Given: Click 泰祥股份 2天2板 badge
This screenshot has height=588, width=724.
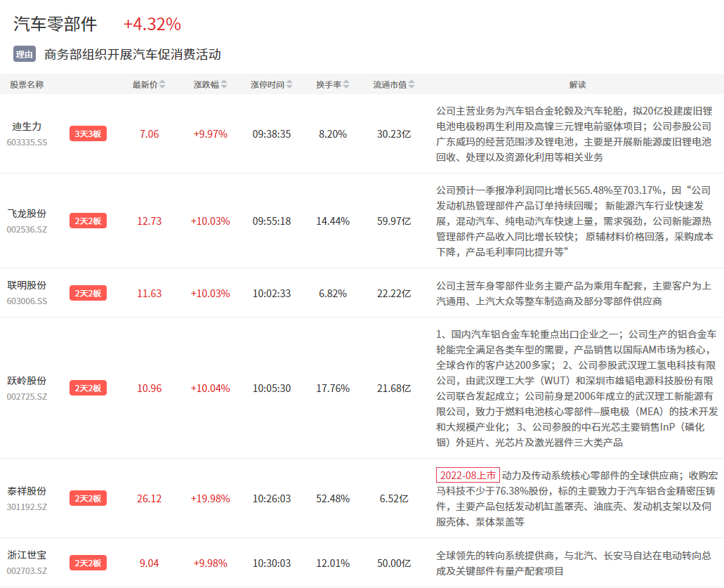Looking at the screenshot, I should pos(88,498).
